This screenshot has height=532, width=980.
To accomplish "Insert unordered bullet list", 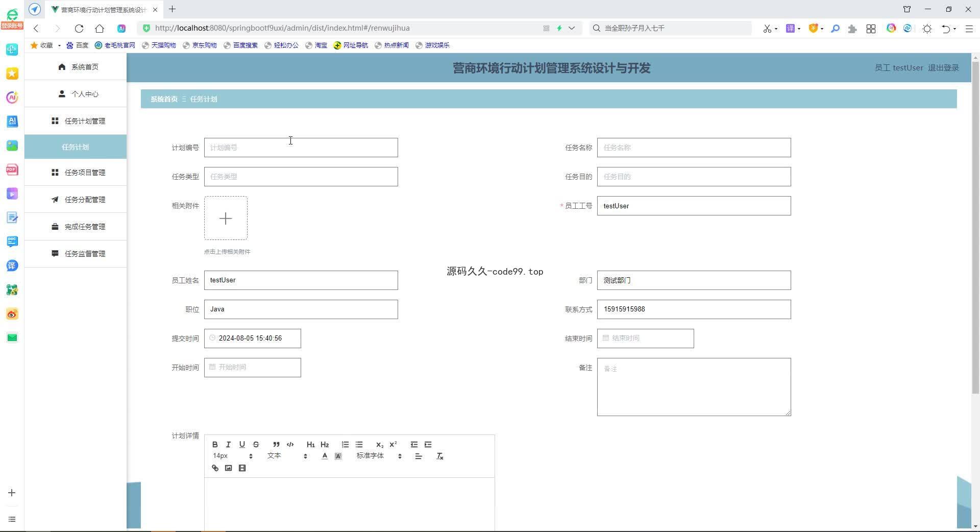I will (x=359, y=445).
